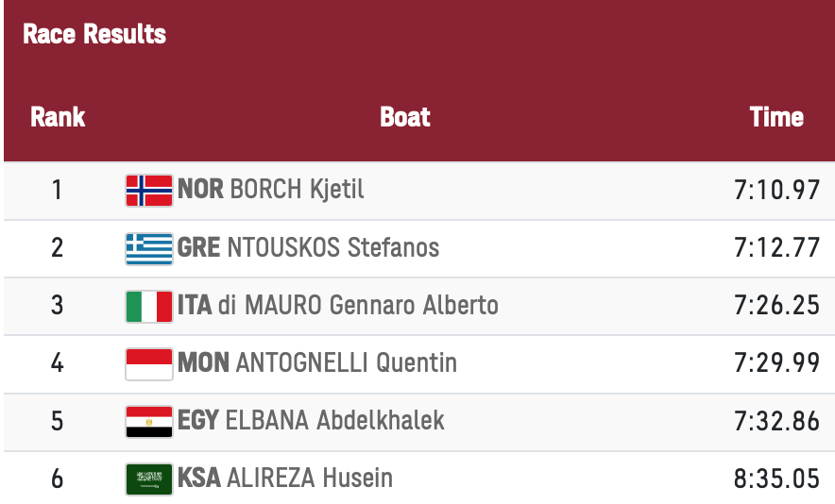Click the time 7:26.25

coord(776,306)
